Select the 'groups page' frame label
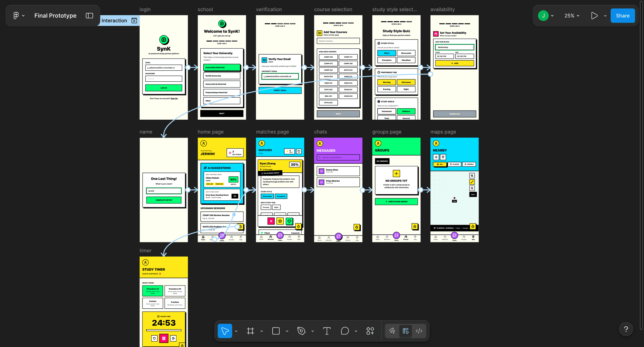 (x=387, y=132)
